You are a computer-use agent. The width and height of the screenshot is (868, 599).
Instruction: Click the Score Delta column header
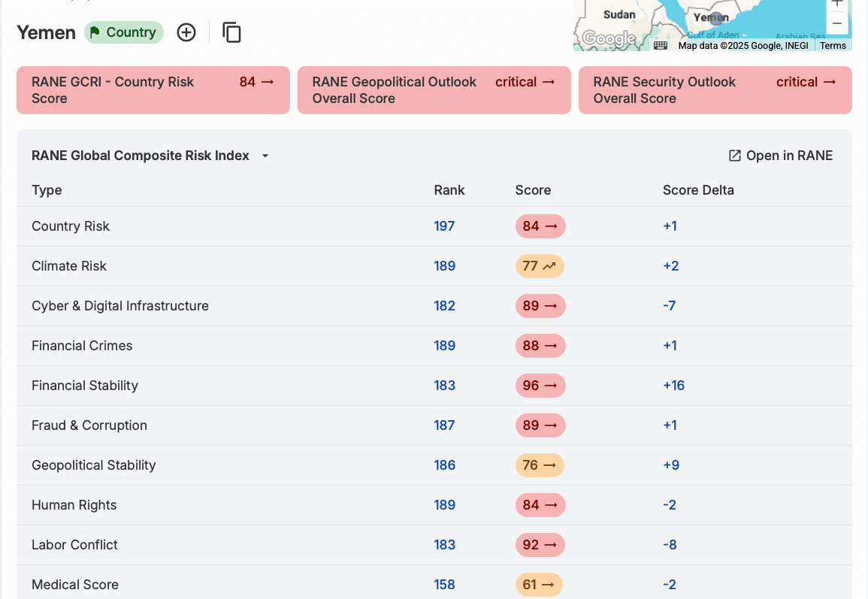coord(699,190)
